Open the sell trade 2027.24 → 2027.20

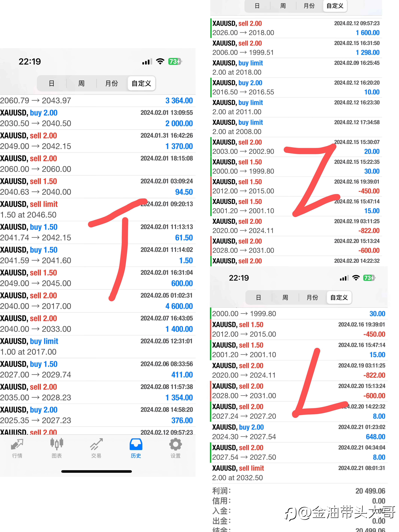click(299, 411)
